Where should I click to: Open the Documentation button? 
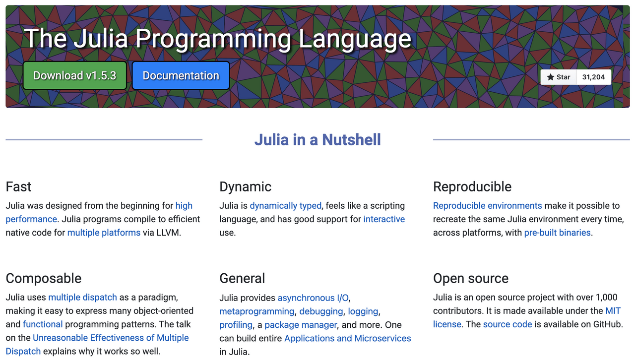[x=181, y=75]
